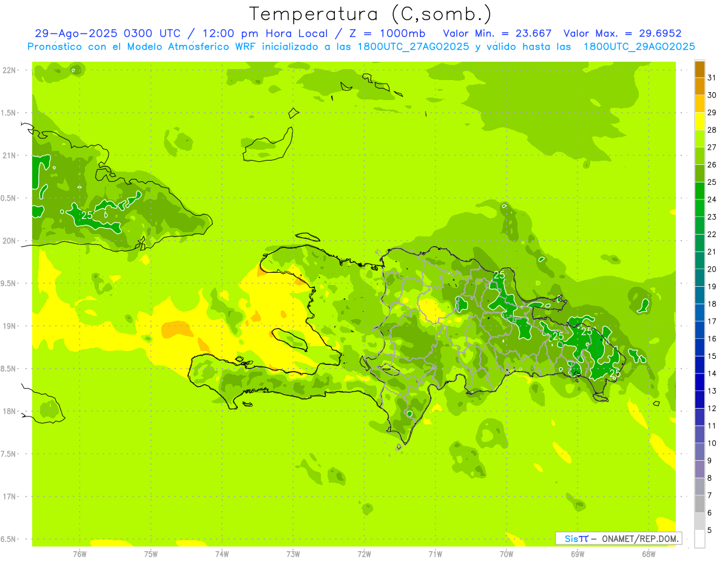
Task: Click the 76W longitude label
Action: (x=79, y=554)
